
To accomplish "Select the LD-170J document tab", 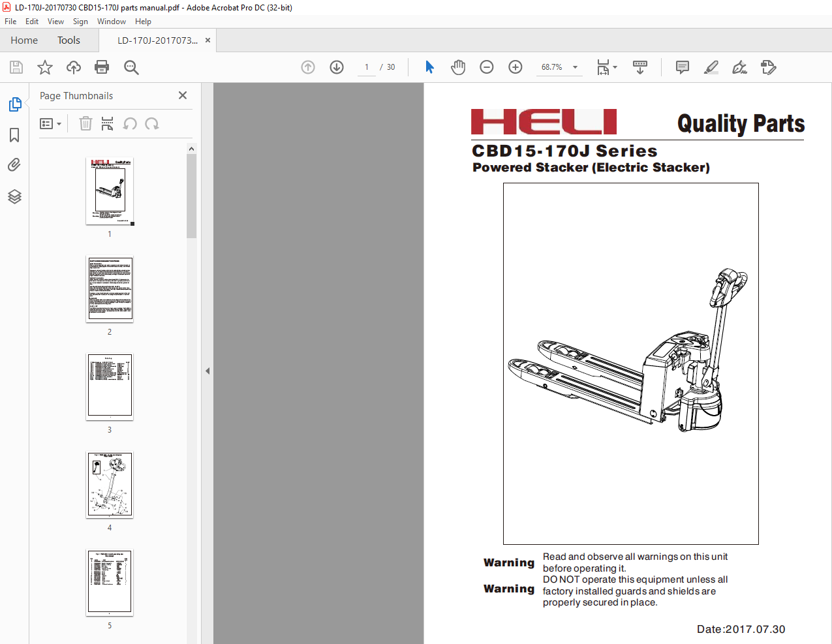I will pyautogui.click(x=157, y=40).
